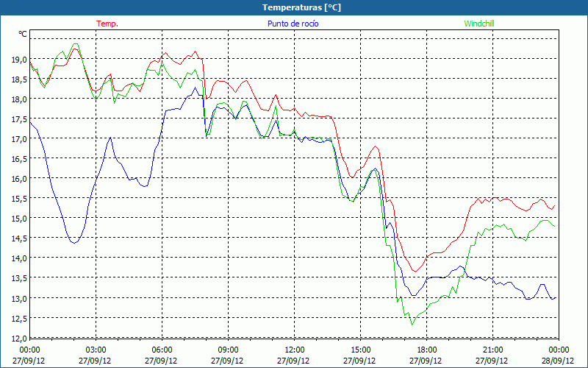Click the 19,0 y-axis value
This screenshot has width=588, height=368.
(19, 59)
